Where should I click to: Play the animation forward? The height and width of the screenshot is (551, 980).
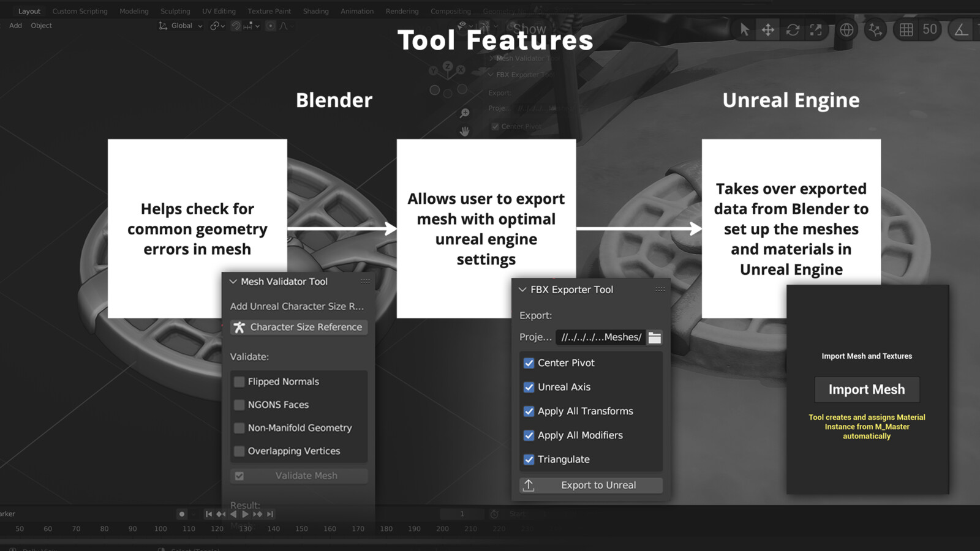(246, 514)
